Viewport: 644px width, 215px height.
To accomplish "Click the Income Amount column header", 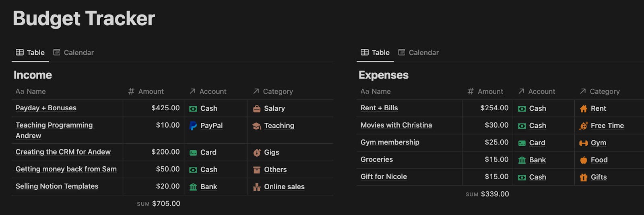I will [x=147, y=91].
